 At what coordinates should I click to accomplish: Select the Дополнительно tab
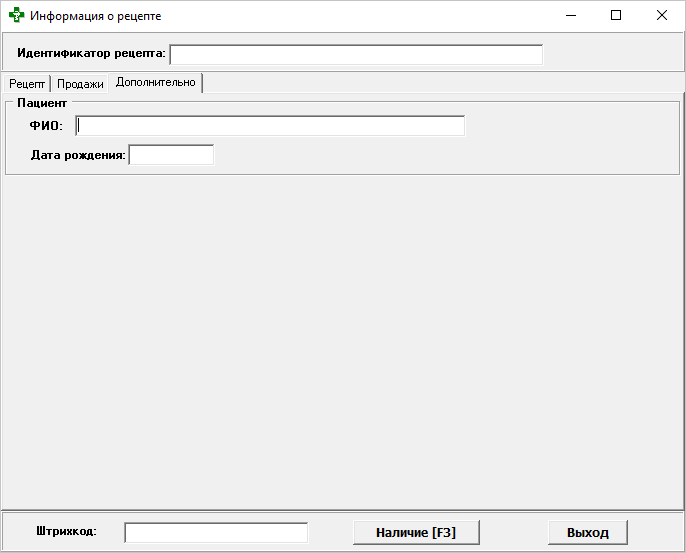click(x=156, y=82)
